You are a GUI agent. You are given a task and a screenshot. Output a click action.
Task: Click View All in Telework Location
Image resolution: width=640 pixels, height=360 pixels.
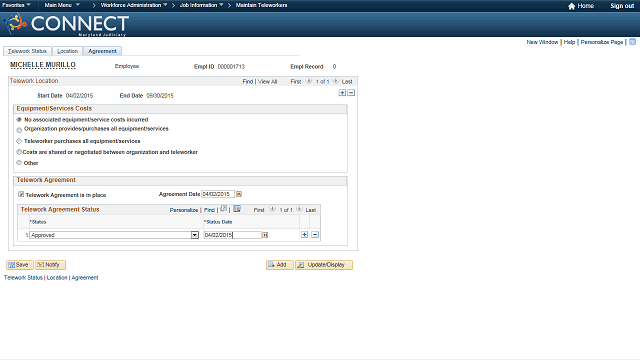pyautogui.click(x=267, y=82)
